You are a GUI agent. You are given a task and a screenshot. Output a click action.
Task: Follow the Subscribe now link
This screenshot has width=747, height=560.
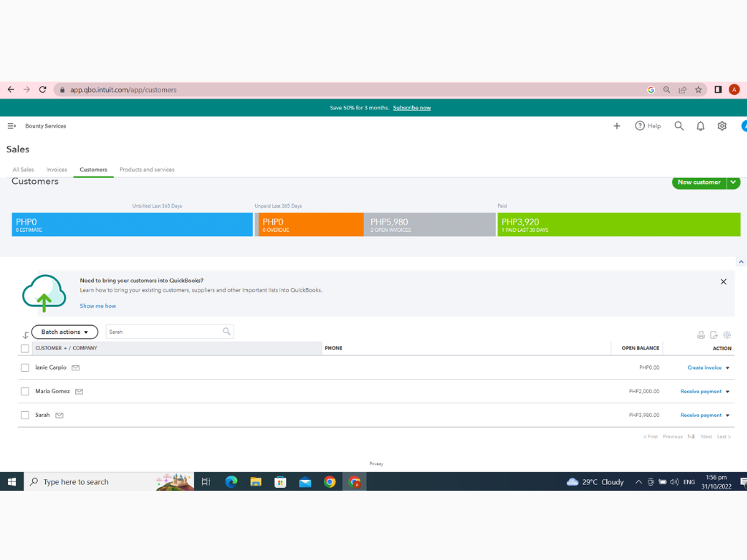(x=411, y=108)
